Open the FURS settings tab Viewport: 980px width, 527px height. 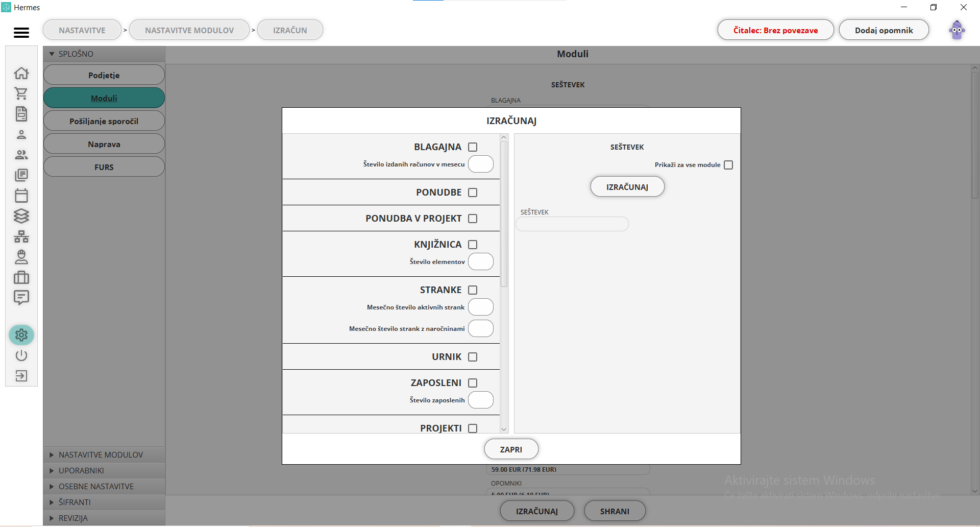pyautogui.click(x=104, y=167)
